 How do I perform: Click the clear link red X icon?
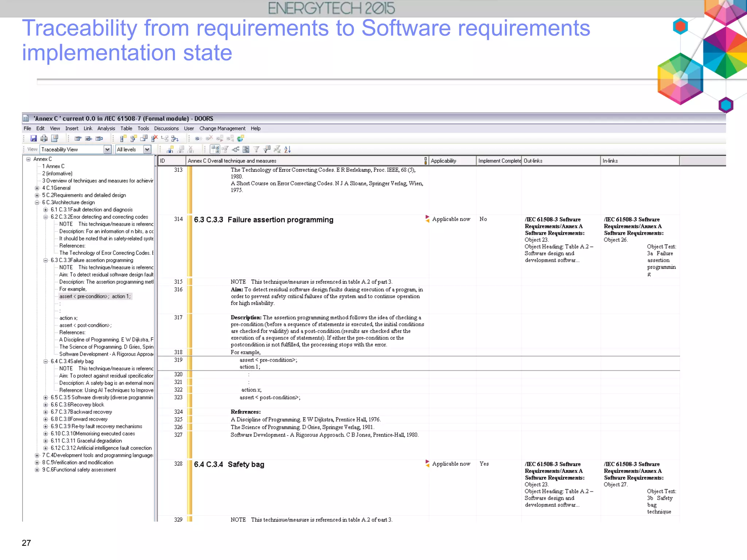209,138
